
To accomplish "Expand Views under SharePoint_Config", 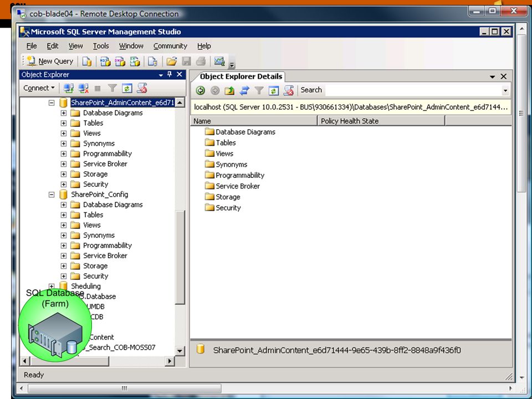I will (x=63, y=225).
